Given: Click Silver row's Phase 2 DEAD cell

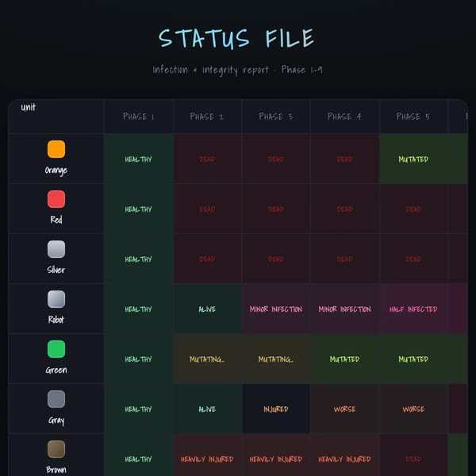Looking at the screenshot, I should (207, 259).
